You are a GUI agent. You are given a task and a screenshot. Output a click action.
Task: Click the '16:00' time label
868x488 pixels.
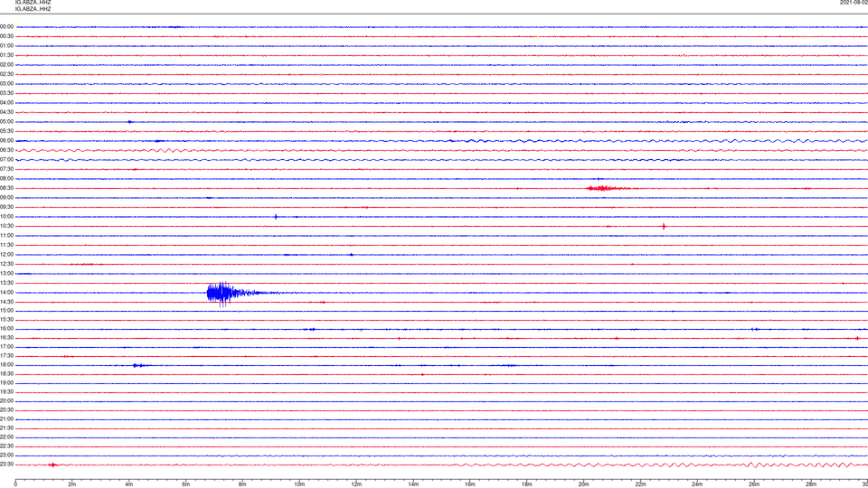click(6, 329)
